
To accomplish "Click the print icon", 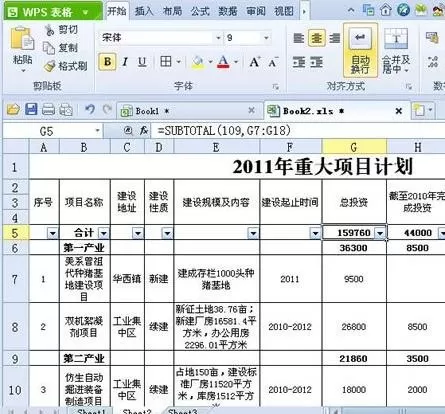I will (48, 109).
